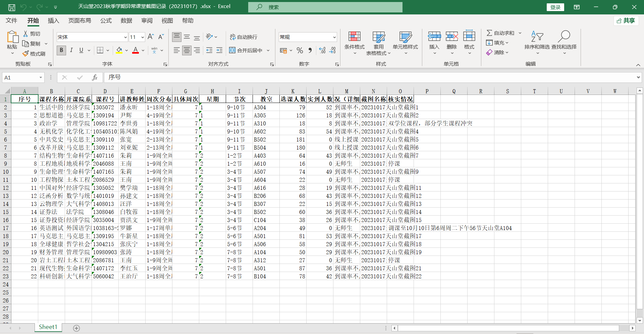This screenshot has width=644, height=334.
Task: Click Format cells icon in Cells group
Action: pyautogui.click(x=469, y=37)
